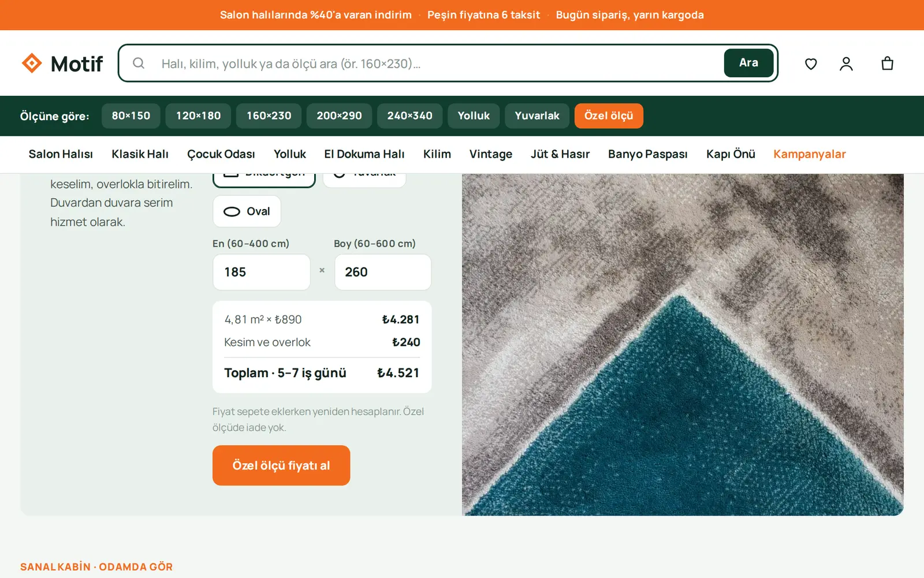The height and width of the screenshot is (578, 924).
Task: Open El Dokuma Halı category
Action: click(x=364, y=154)
